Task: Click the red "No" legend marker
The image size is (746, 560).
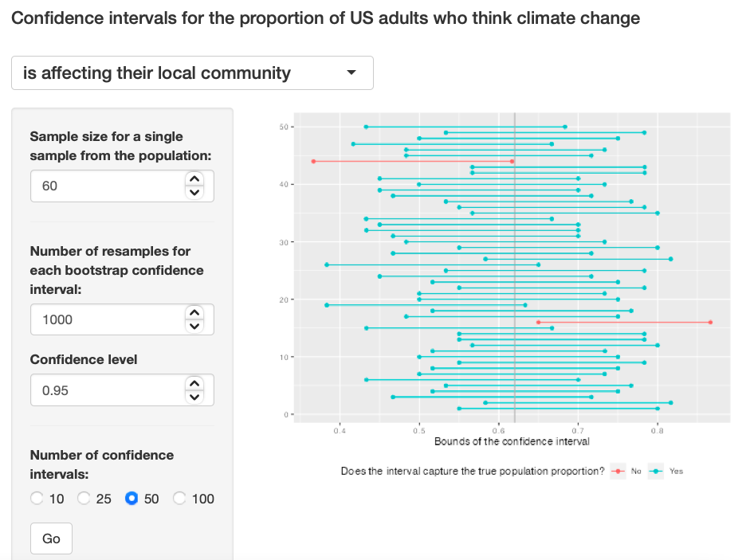Action: [x=618, y=471]
